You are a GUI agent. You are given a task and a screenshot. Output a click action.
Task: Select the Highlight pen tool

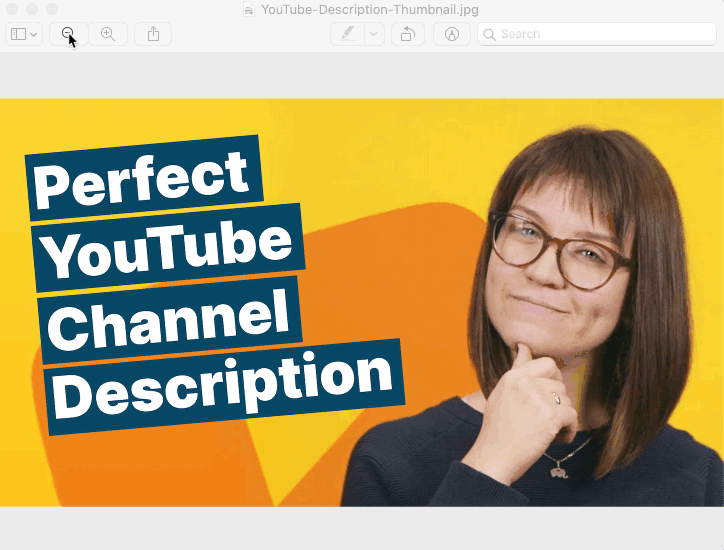click(x=348, y=34)
